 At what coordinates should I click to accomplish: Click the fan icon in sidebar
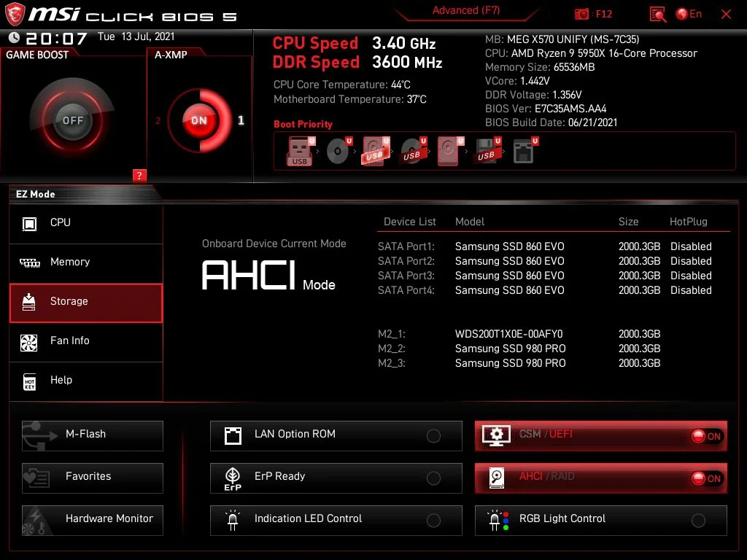pos(29,342)
